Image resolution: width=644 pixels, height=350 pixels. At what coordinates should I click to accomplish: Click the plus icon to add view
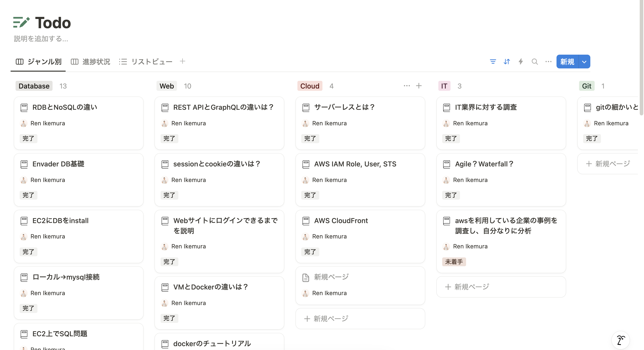(x=182, y=61)
